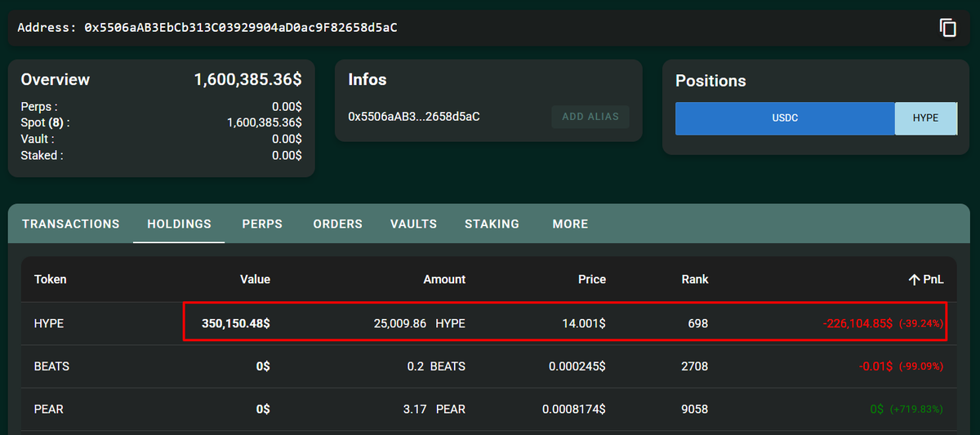Sort by the Price column header
Viewport: 980px width, 435px height.
592,279
